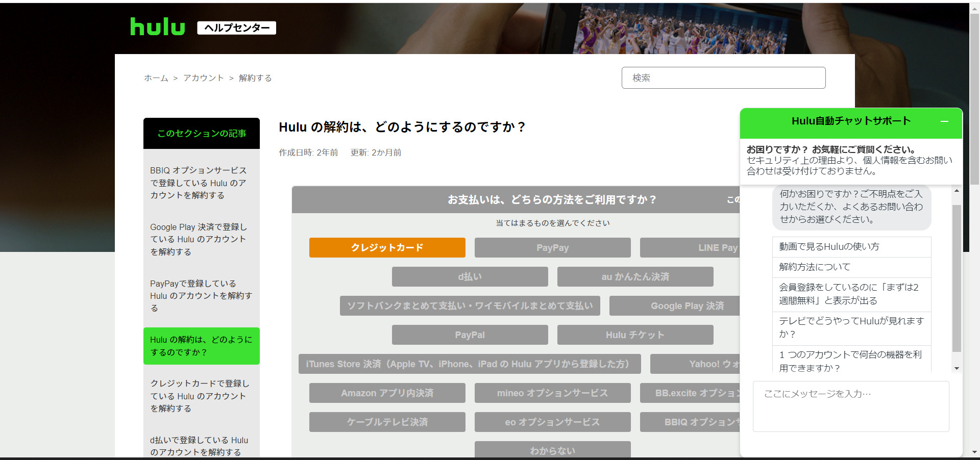Choose d払い payment method

point(470,276)
